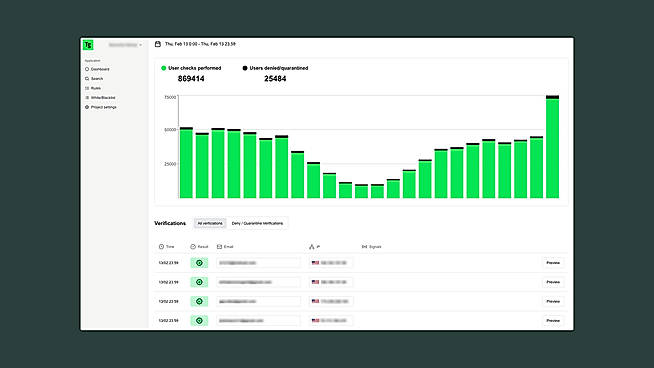Image resolution: width=654 pixels, height=368 pixels.
Task: Click the tallest rightmost green chart bar
Action: point(553,148)
